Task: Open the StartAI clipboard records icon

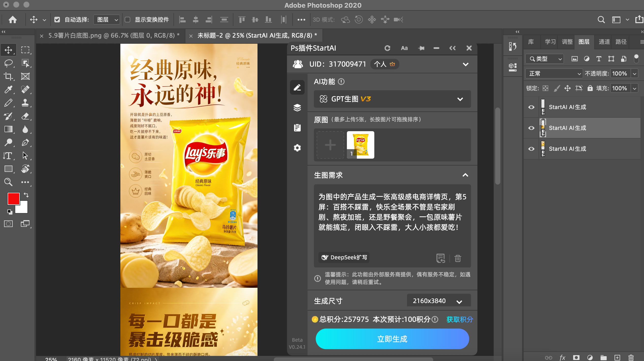Action: tap(297, 128)
